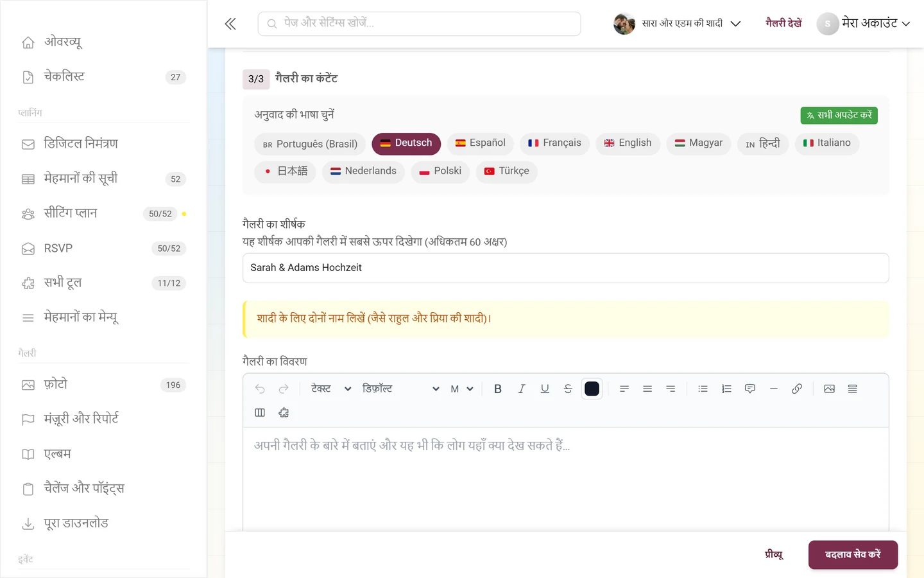This screenshot has width=924, height=578.
Task: Open the M size dropdown
Action: (461, 389)
